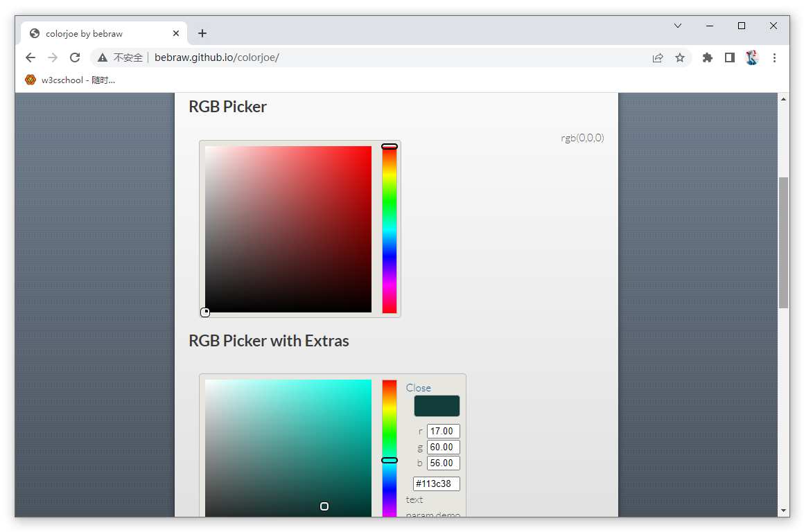This screenshot has width=804, height=532.
Task: Open a new browser tab
Action: pos(202,33)
